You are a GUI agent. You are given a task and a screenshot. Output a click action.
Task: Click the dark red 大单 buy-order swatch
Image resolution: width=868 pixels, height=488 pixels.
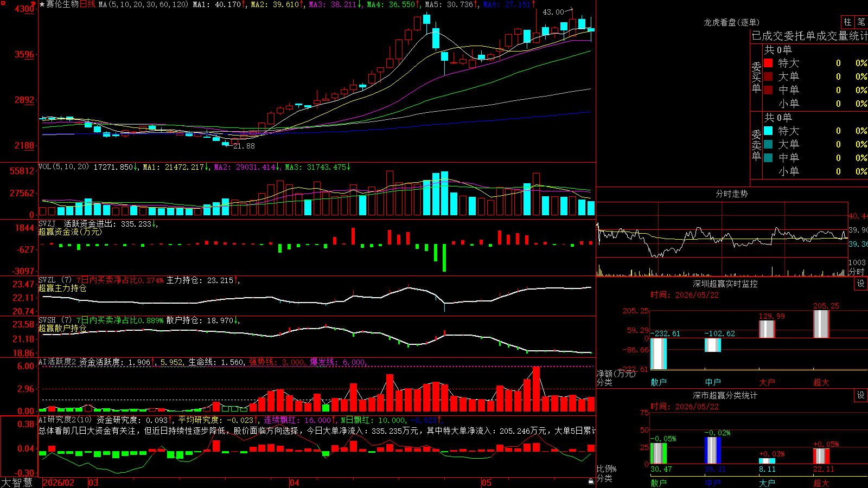768,76
